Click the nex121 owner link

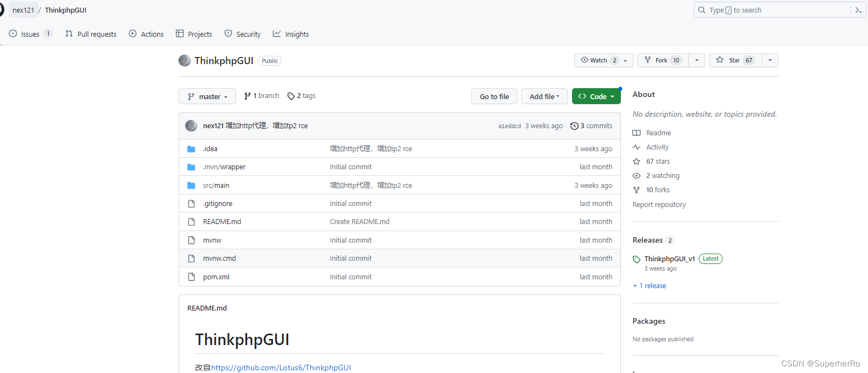(x=24, y=10)
